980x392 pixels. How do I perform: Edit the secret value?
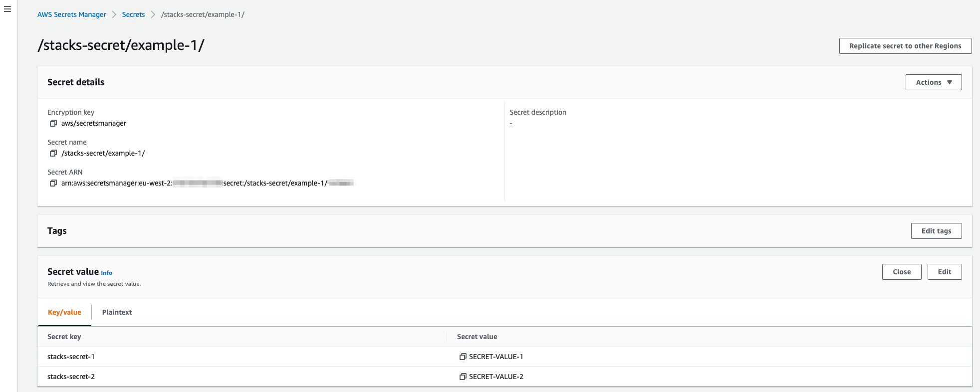[x=945, y=272]
